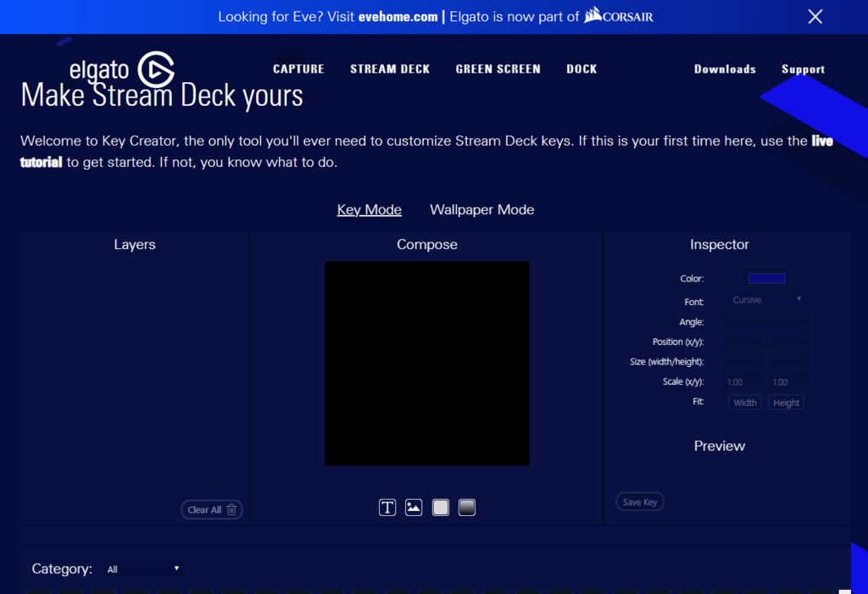Open the STREAM DECK menu
Screen dimensions: 868x594
(x=390, y=69)
